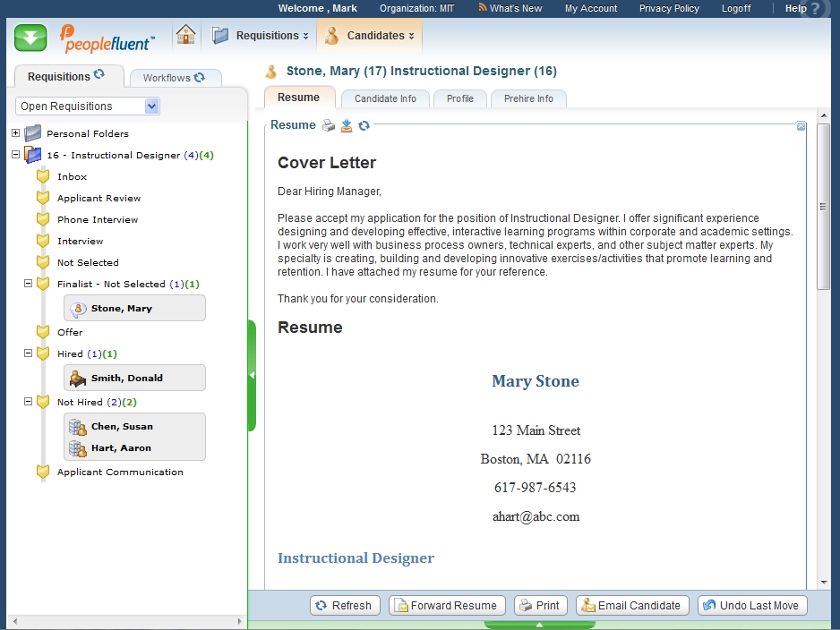Collapse the Hired folder node
The height and width of the screenshot is (630, 840).
tap(29, 353)
